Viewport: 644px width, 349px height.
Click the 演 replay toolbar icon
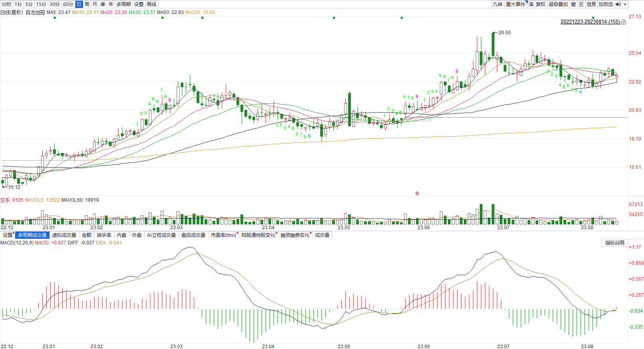(531, 4)
